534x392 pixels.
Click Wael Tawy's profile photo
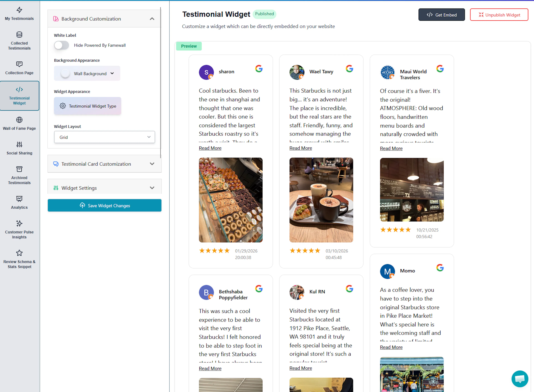tap(297, 72)
